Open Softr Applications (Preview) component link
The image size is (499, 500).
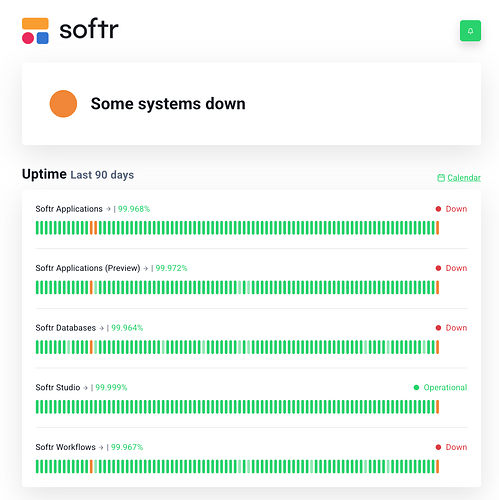click(x=88, y=268)
